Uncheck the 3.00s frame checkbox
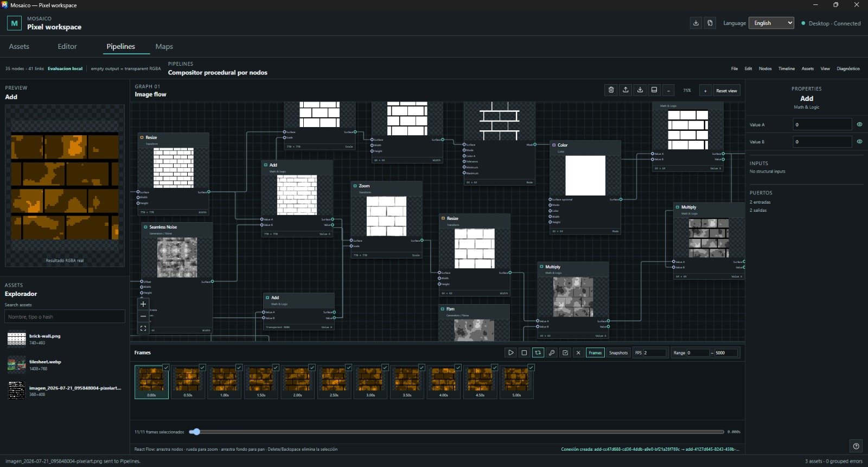Viewport: 868px width, 467px height. (385, 368)
